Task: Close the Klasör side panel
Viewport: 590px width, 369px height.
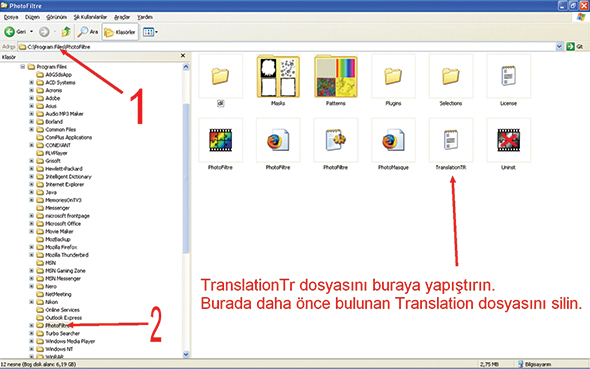Action: pyautogui.click(x=183, y=56)
